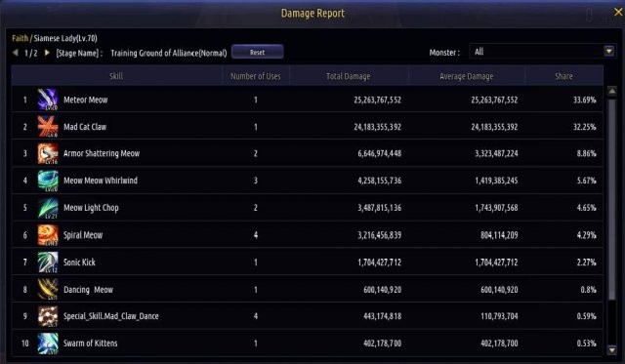Click the Meow Light Chop icon
The height and width of the screenshot is (364, 625).
click(x=48, y=208)
